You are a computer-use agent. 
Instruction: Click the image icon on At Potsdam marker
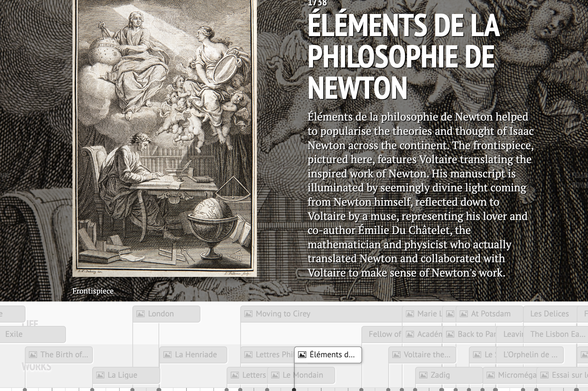(464, 314)
